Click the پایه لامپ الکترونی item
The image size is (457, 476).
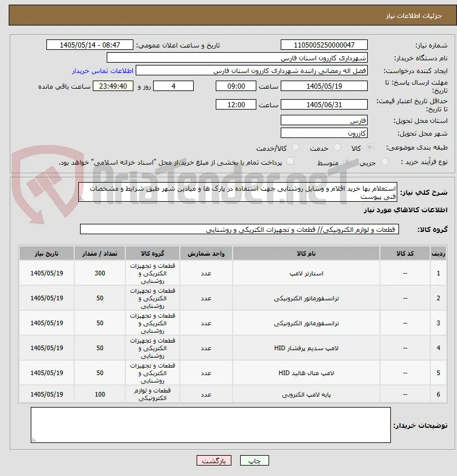coord(306,394)
